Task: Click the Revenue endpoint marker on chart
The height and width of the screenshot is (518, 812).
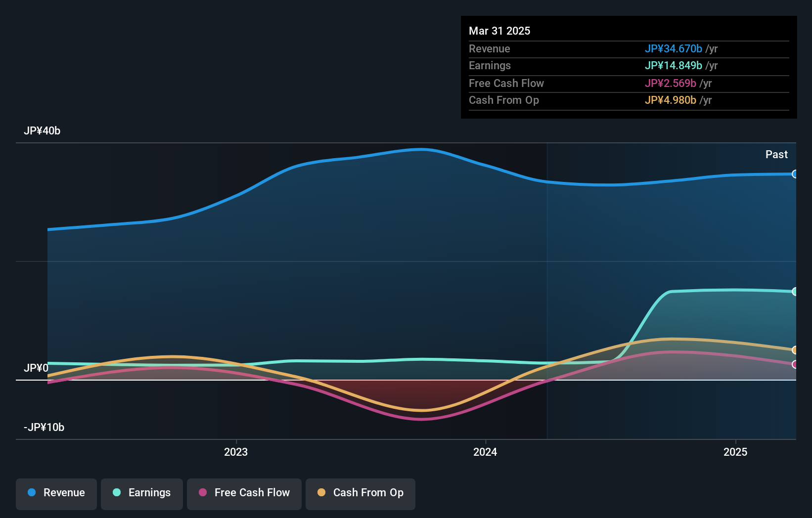Action: click(795, 174)
